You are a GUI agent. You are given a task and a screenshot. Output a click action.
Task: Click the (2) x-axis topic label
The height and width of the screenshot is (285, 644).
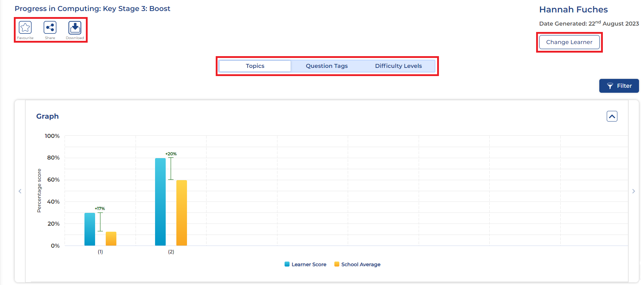171,252
